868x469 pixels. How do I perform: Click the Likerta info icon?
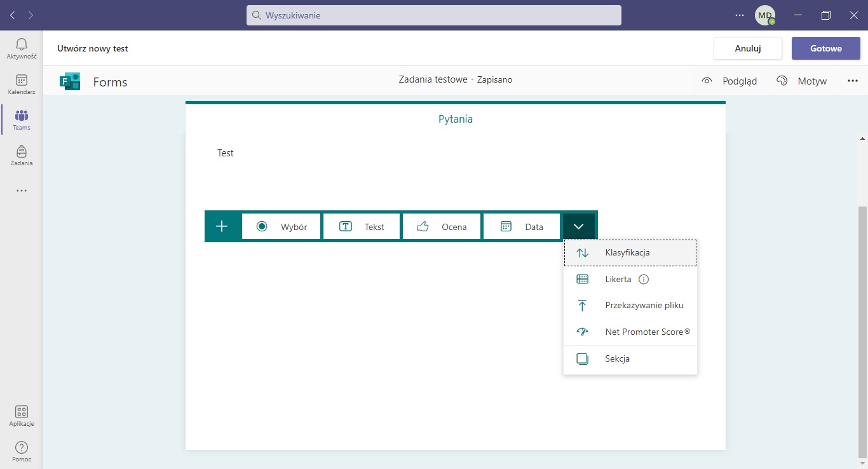tap(643, 279)
